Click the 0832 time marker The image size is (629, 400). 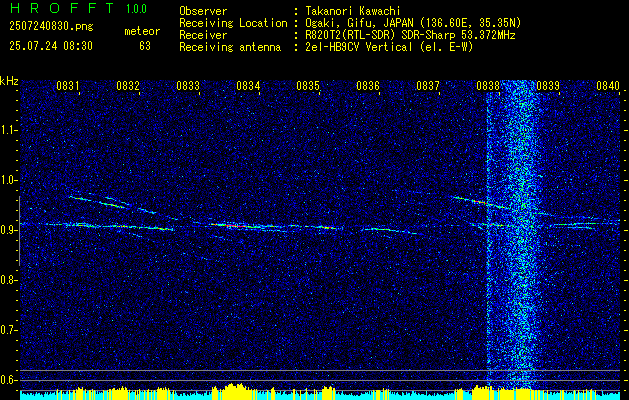[x=128, y=85]
